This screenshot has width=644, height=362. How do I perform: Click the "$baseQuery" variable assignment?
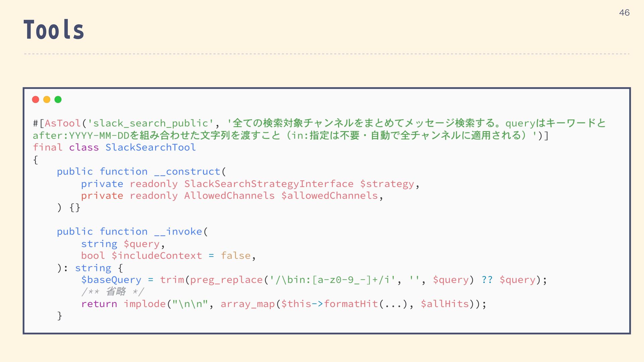coord(111,280)
